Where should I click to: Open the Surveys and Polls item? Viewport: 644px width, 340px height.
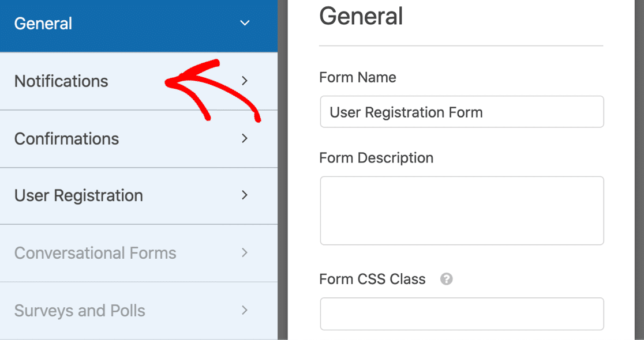tap(139, 311)
